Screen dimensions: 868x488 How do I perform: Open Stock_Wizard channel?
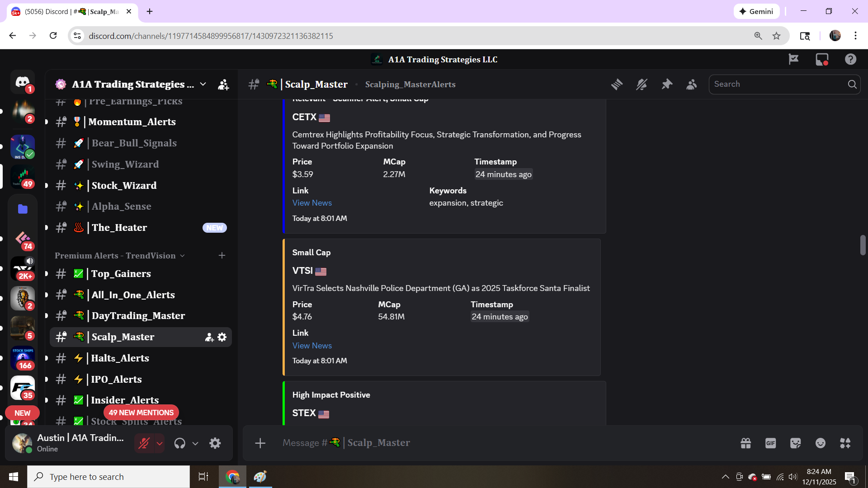pyautogui.click(x=141, y=186)
